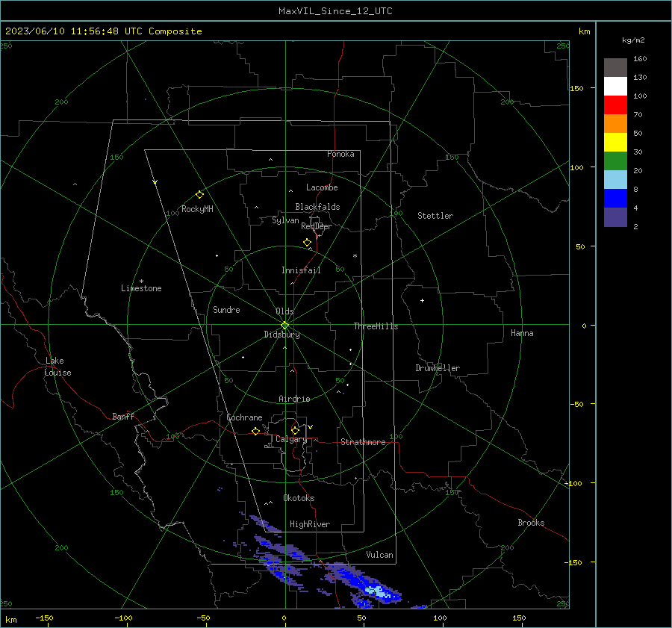Click the Strathmore label
Image resolution: width=672 pixels, height=628 pixels.
(363, 442)
